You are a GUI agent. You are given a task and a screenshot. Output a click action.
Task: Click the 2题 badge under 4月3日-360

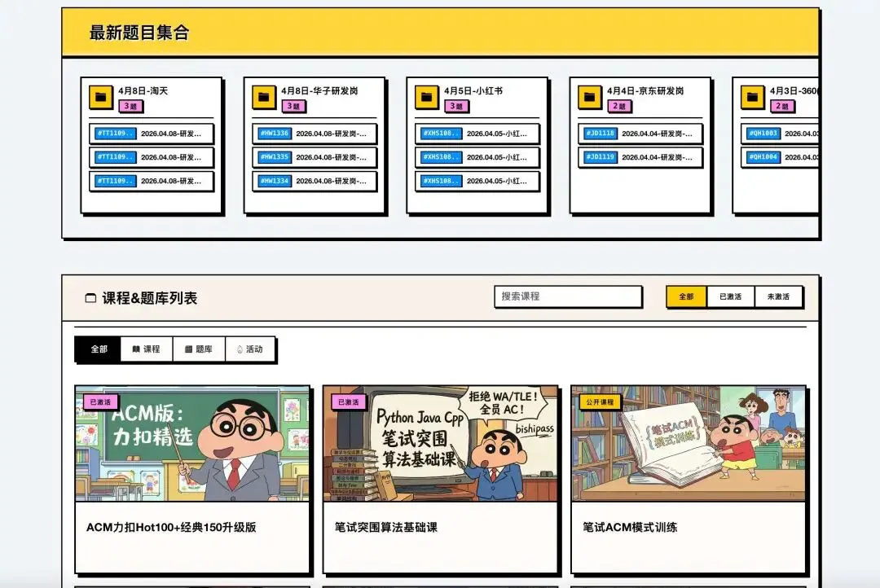[x=782, y=106]
